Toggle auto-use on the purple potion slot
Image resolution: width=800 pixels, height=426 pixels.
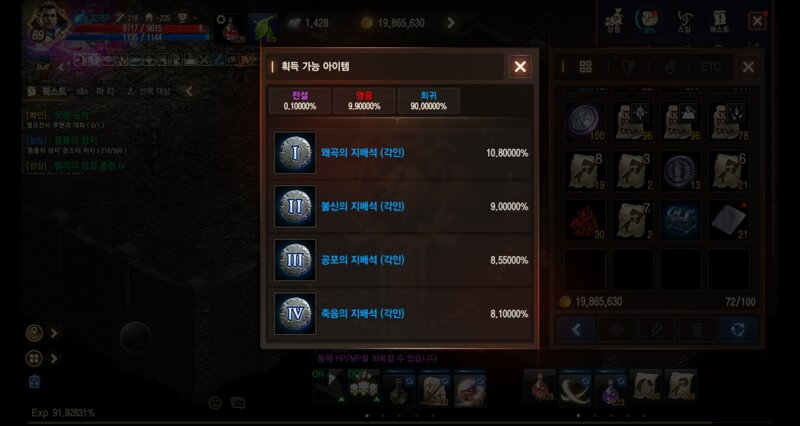(x=611, y=386)
